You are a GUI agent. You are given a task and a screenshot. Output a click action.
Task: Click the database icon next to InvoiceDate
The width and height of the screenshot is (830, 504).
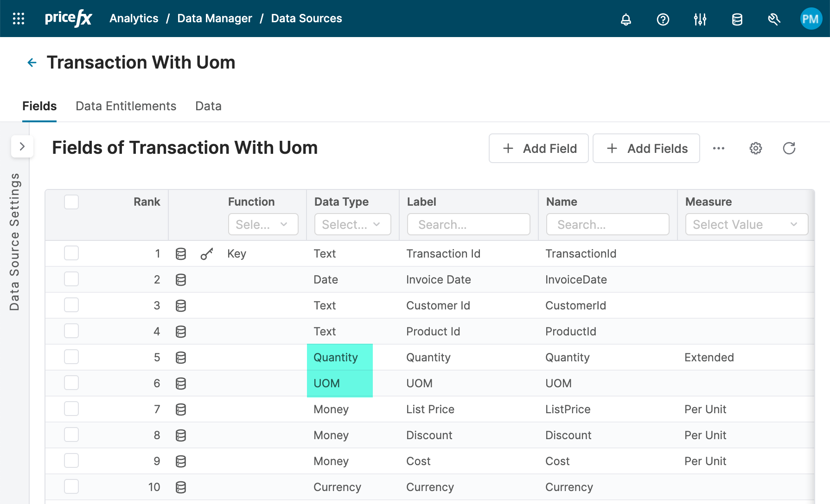180,279
